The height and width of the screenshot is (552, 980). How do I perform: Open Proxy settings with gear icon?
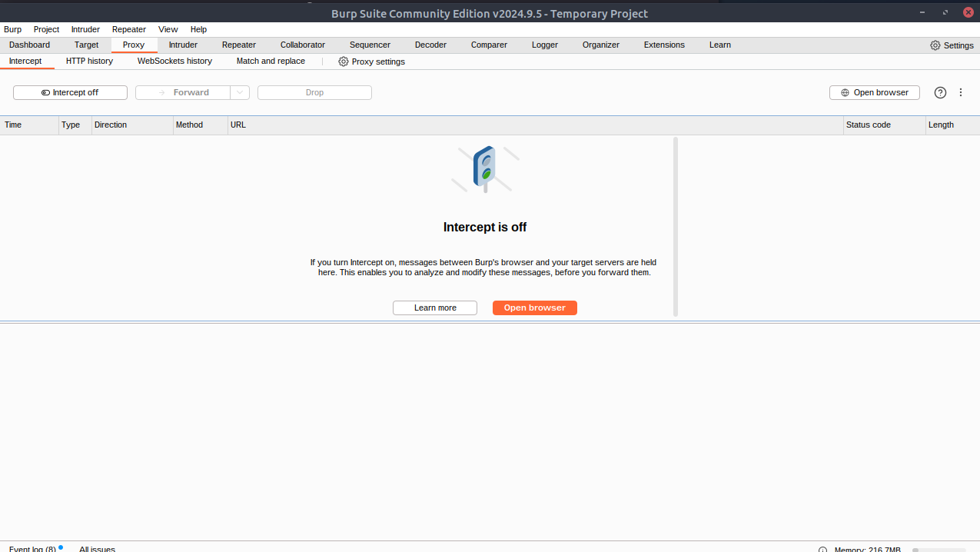371,62
